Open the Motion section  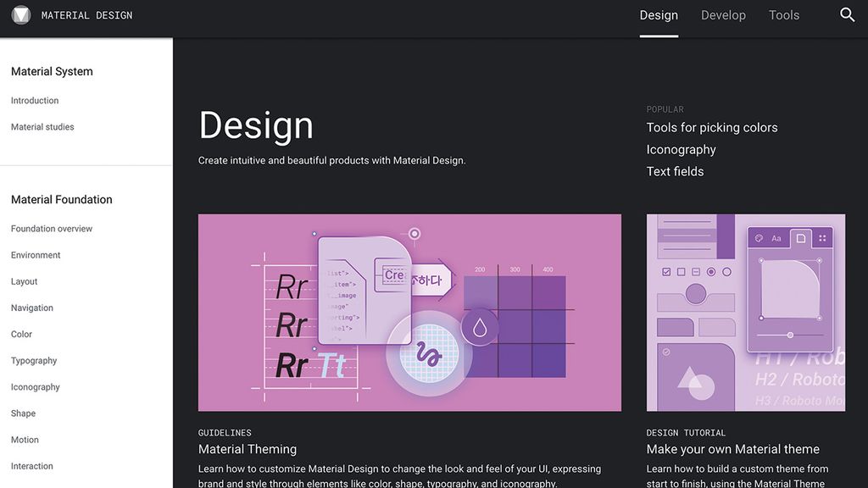point(25,439)
